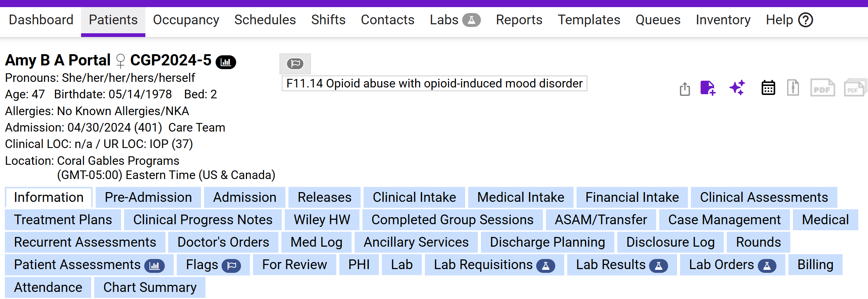This screenshot has height=299, width=868.
Task: Click the compressed file (zip) icon
Action: tap(793, 88)
